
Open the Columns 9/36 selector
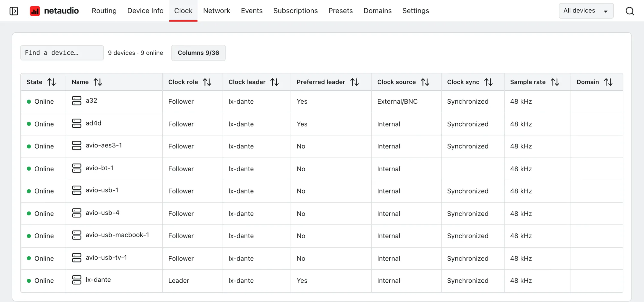[198, 53]
